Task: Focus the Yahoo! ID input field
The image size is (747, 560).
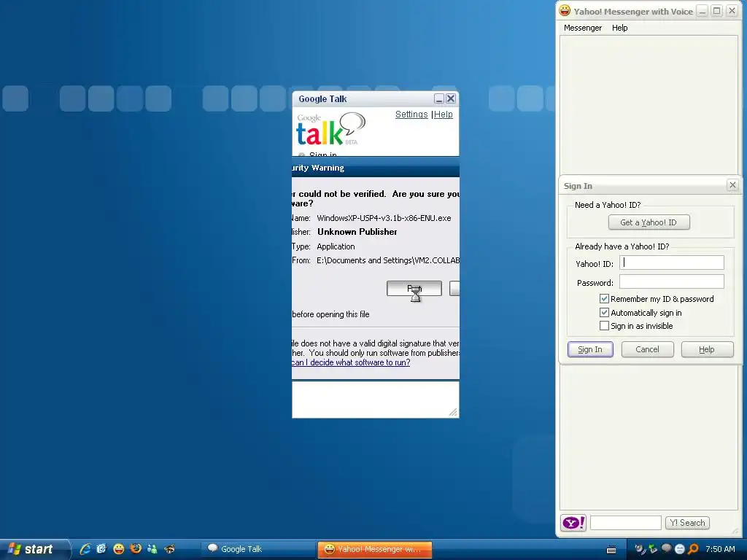Action: point(671,262)
